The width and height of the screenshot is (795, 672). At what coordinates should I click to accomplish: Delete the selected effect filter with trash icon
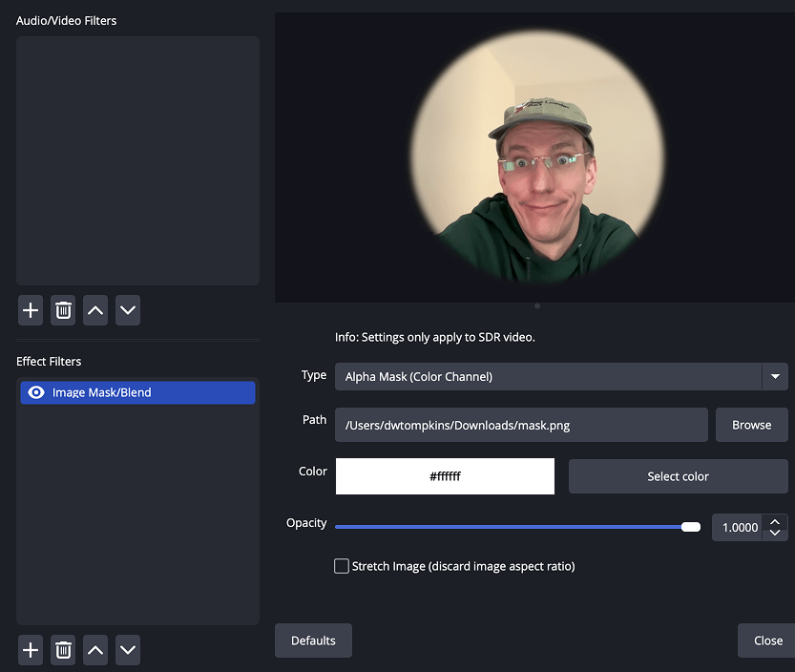[x=63, y=650]
